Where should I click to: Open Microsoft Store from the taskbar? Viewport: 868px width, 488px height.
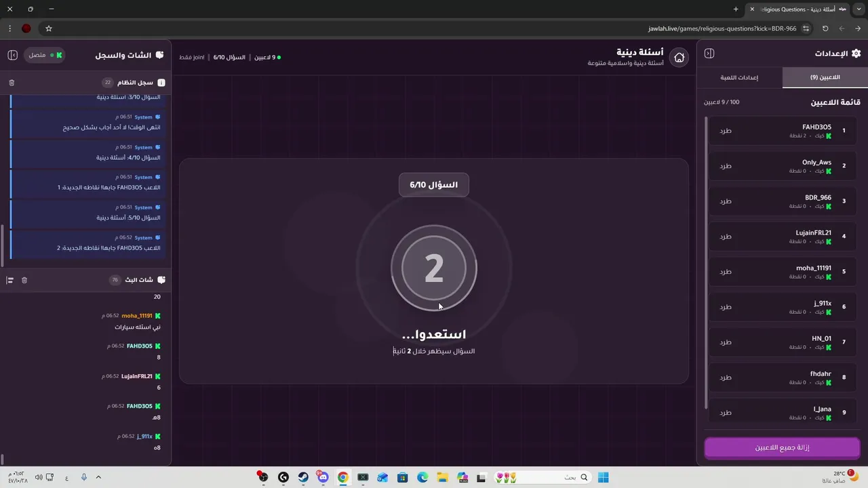point(403,478)
